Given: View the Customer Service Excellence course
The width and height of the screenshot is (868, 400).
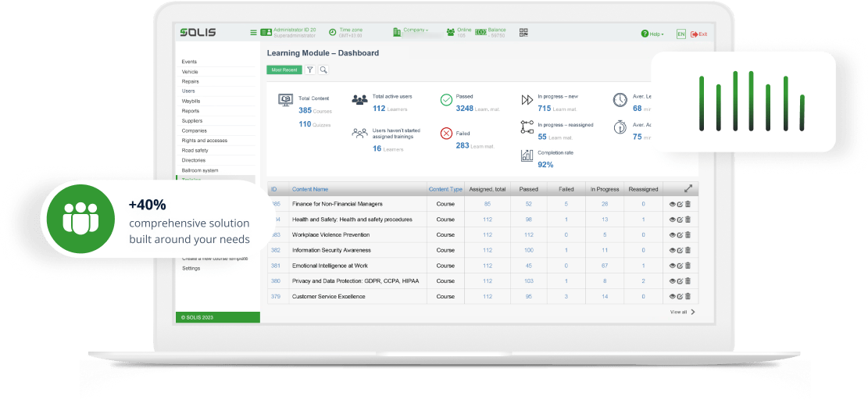Looking at the screenshot, I should 673,297.
